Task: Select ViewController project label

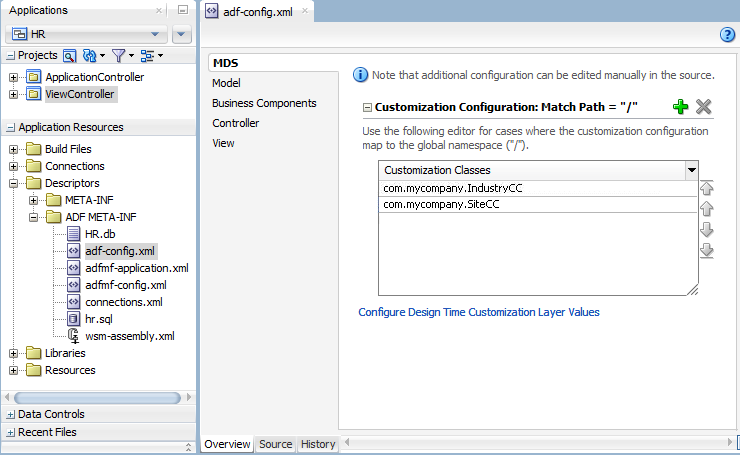Action: click(80, 94)
